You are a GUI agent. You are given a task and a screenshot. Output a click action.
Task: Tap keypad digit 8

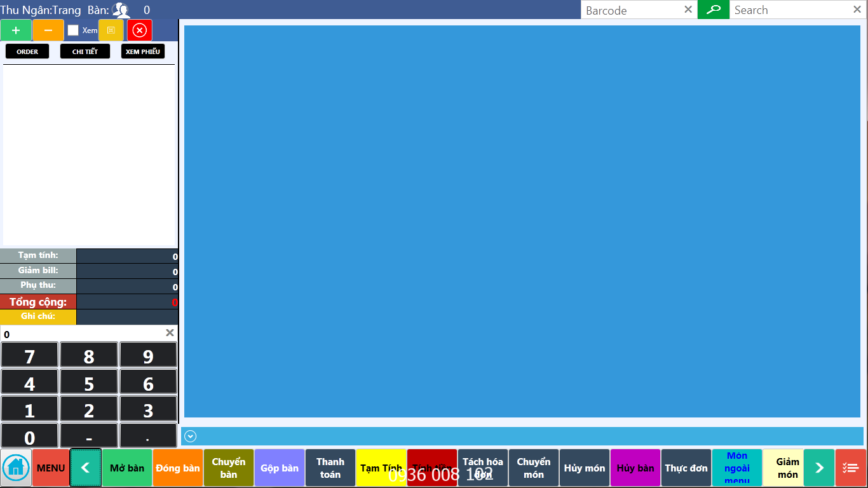tap(89, 355)
